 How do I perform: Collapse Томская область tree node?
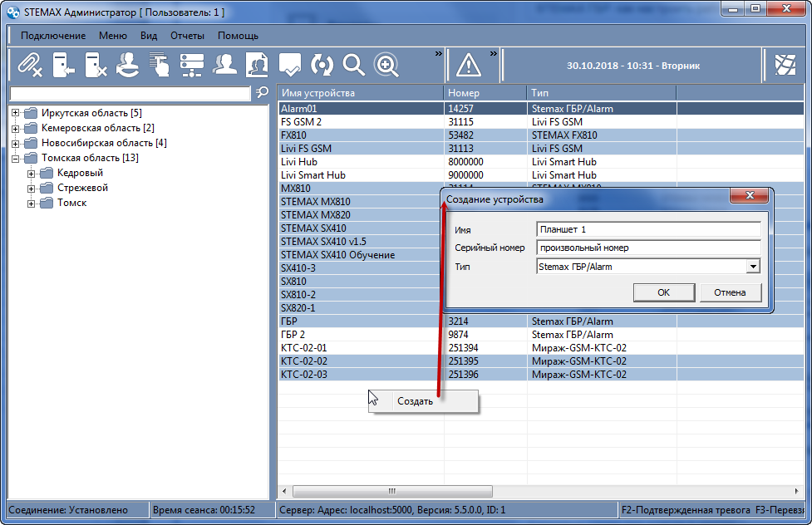pos(16,159)
